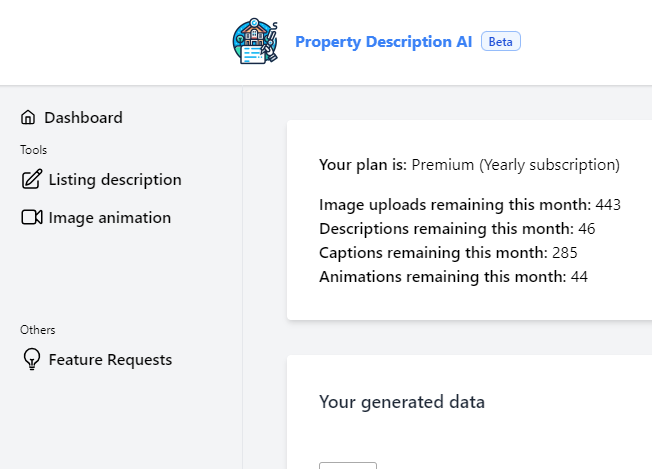Select the Others section header
The height and width of the screenshot is (469, 652).
38,330
